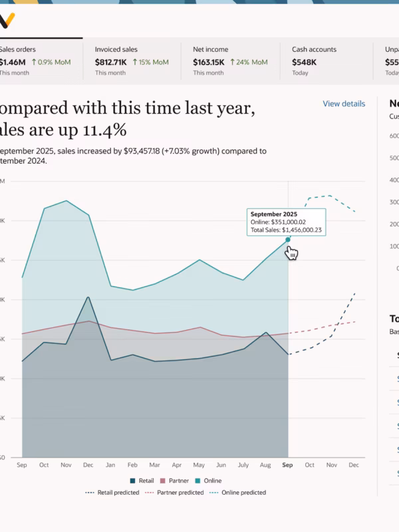The height and width of the screenshot is (532, 399).
Task: Click the September 2025 tooltip box
Action: (x=287, y=222)
